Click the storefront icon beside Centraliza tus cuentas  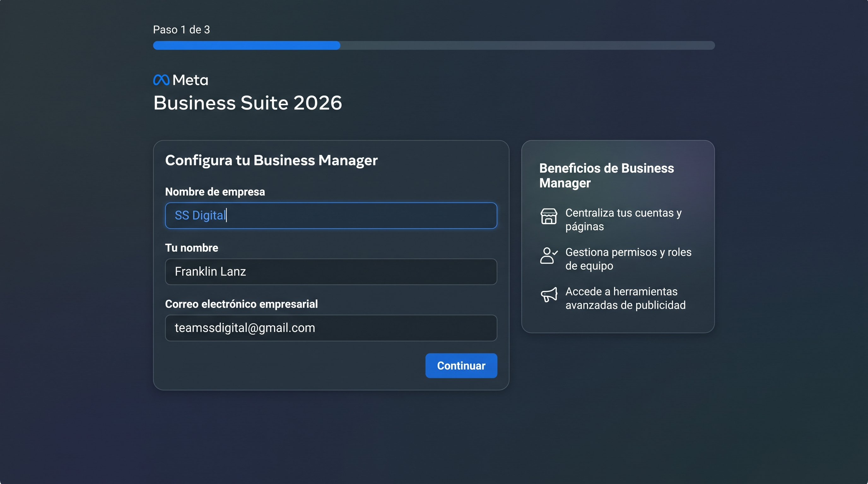click(548, 216)
